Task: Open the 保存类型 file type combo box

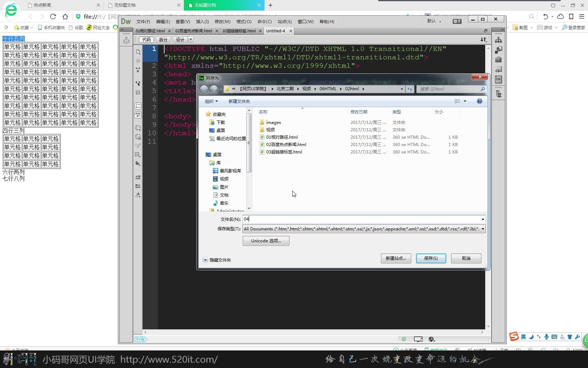Action: click(x=364, y=229)
